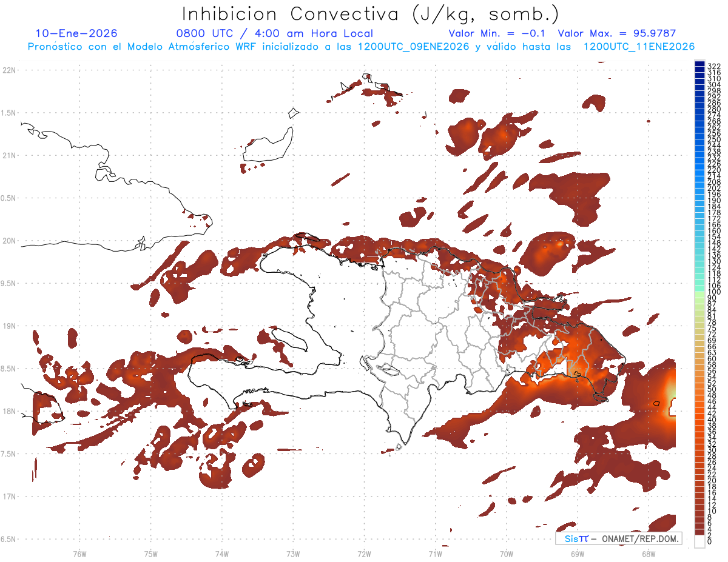Click the '74W' longitude label

click(x=221, y=554)
